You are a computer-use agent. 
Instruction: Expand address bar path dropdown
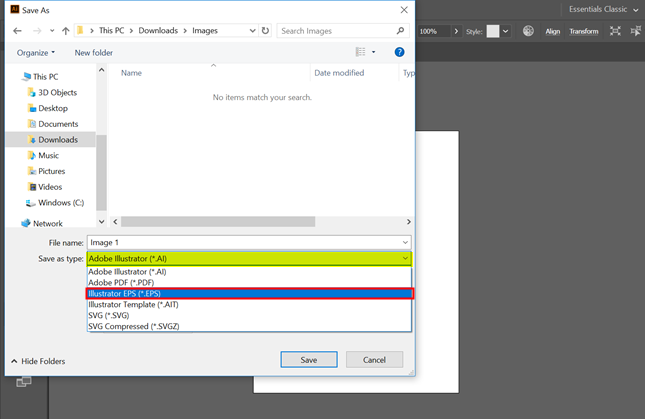point(252,31)
